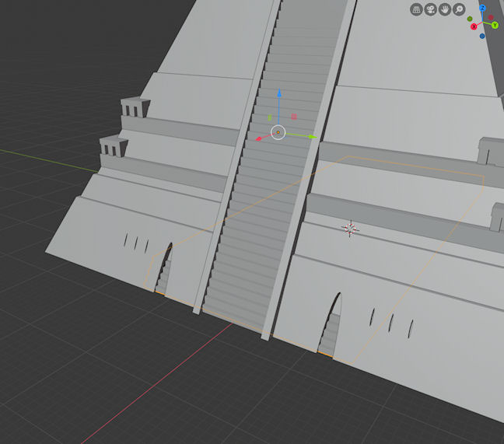Click the green Y arrow of move gizmo
Viewport: 504px width, 444px height.
[x=313, y=137]
